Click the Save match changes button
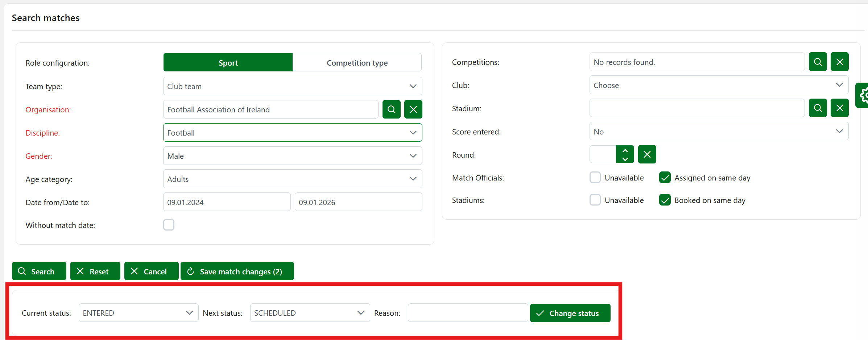This screenshot has width=868, height=340. [x=237, y=271]
